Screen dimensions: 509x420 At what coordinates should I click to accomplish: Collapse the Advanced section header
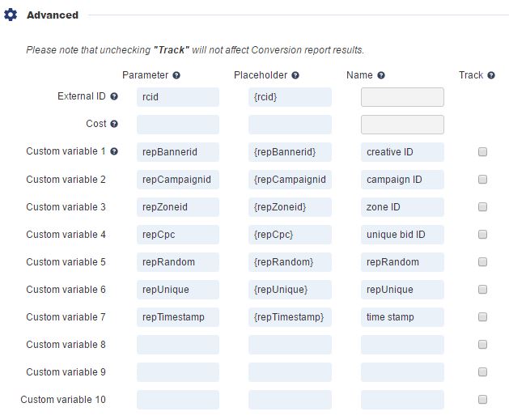coord(53,15)
